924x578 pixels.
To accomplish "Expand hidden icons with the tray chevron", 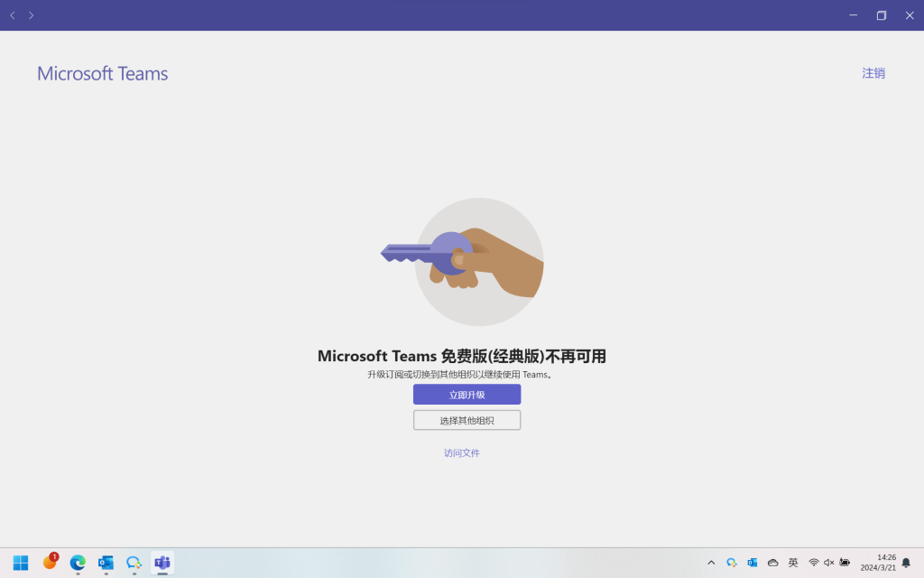I will 711,563.
